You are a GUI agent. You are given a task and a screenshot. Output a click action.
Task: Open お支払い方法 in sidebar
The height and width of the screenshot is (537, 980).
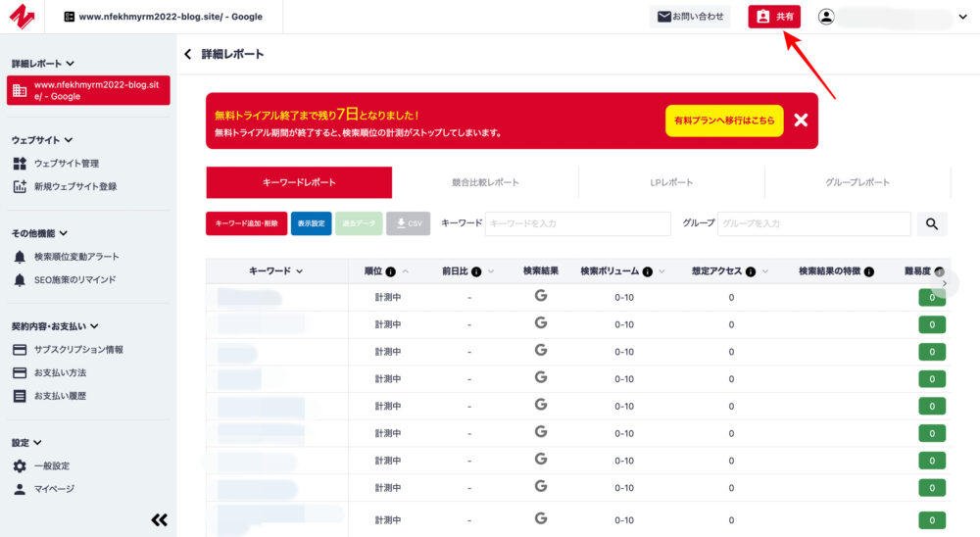coord(49,372)
